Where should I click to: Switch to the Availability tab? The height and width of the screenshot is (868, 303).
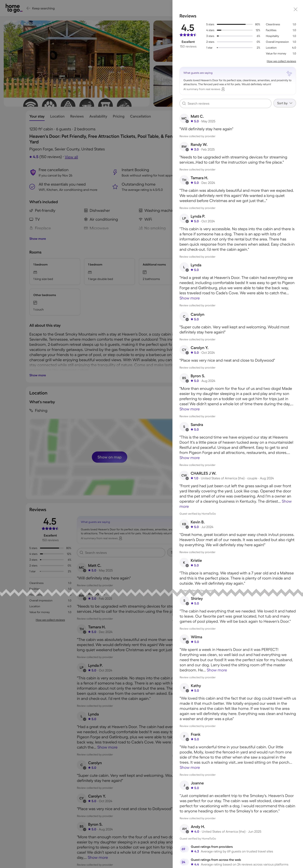tap(98, 116)
